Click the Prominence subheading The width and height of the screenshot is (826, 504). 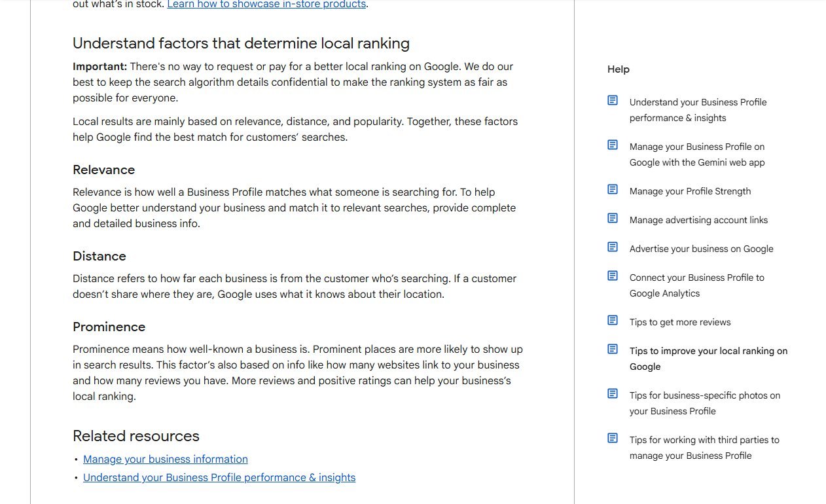(x=109, y=327)
